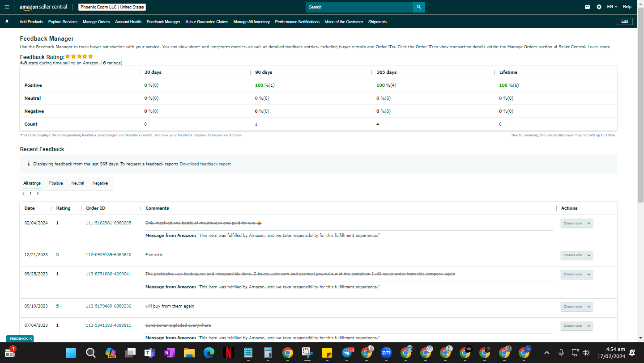The width and height of the screenshot is (644, 363).
Task: Open Choose one dropdown for order 112-0959189-6065820
Action: coord(576,255)
